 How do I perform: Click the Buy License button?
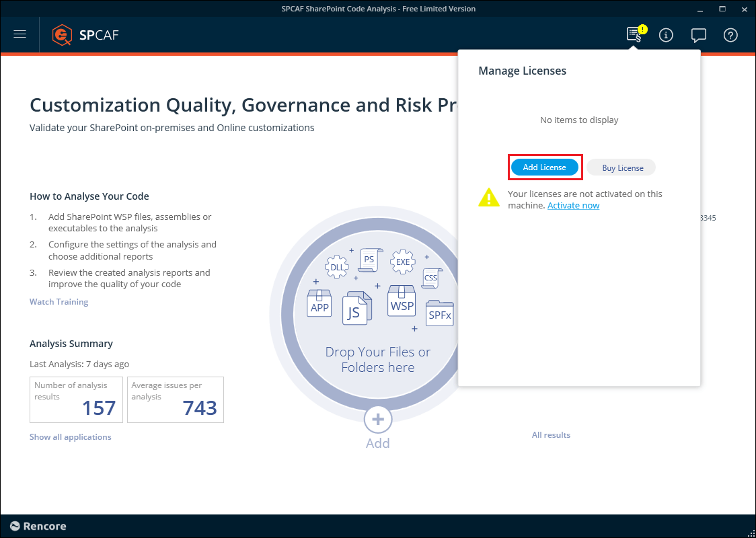click(x=621, y=167)
